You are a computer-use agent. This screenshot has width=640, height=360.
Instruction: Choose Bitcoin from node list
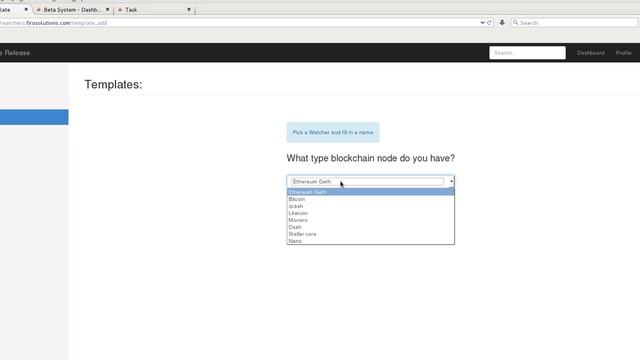click(371, 199)
